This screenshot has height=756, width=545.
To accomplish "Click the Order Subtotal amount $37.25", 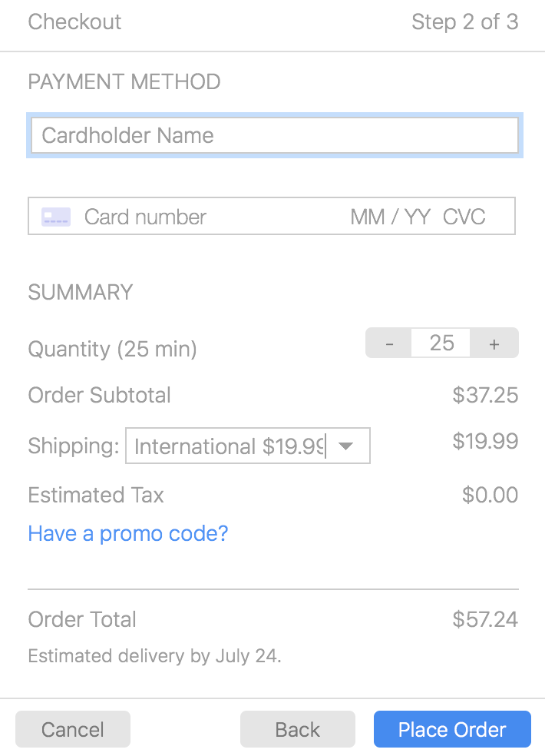I will [x=485, y=396].
